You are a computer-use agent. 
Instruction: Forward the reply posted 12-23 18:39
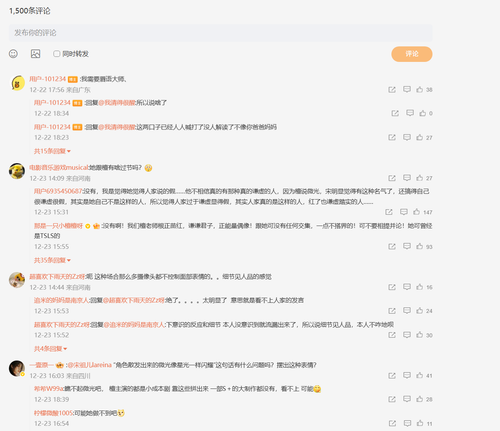tap(392, 399)
